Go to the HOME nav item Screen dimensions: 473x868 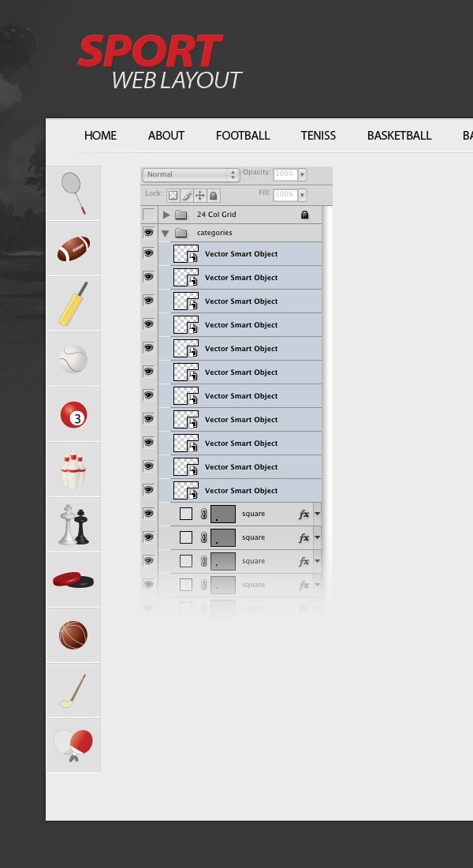pyautogui.click(x=100, y=136)
